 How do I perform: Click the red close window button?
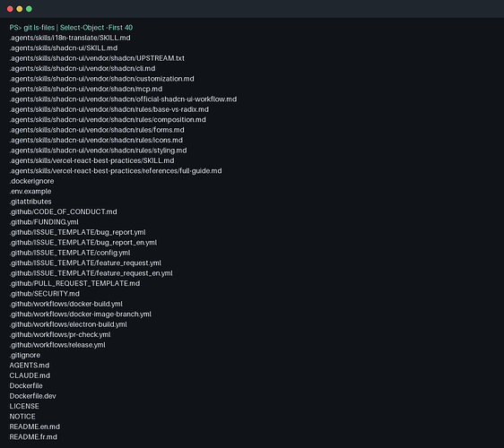point(10,9)
